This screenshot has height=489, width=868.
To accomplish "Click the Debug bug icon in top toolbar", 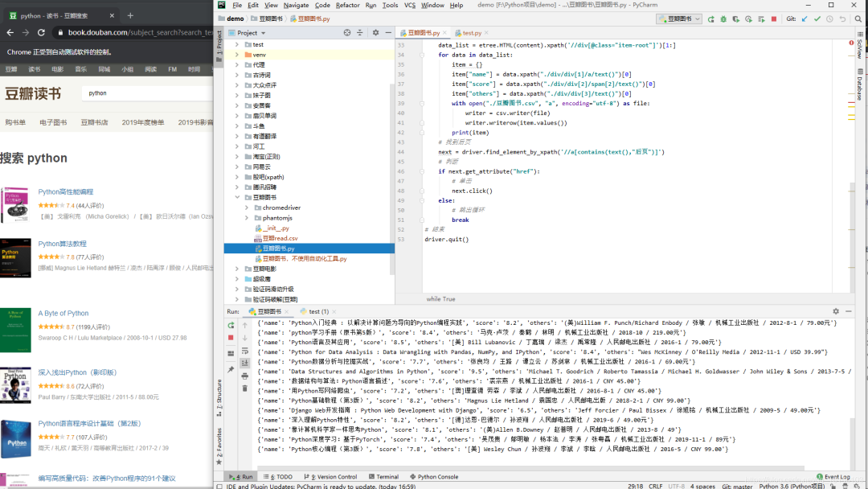I will [x=723, y=18].
